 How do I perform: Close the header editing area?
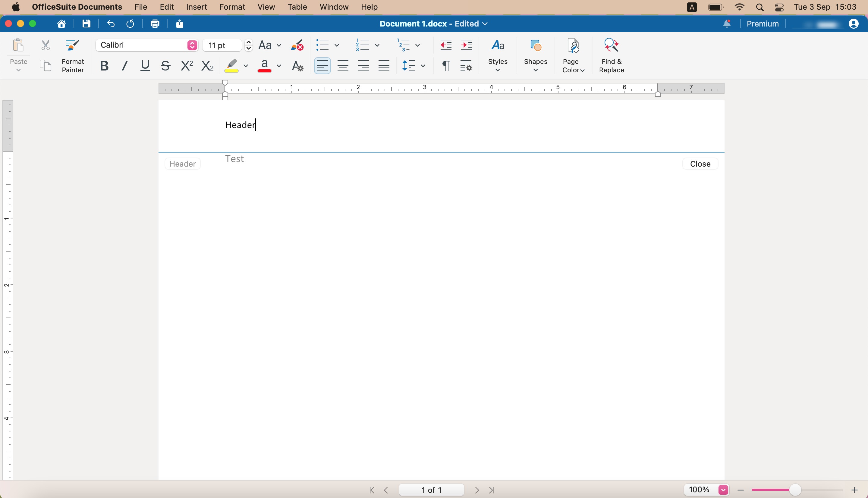coord(700,164)
